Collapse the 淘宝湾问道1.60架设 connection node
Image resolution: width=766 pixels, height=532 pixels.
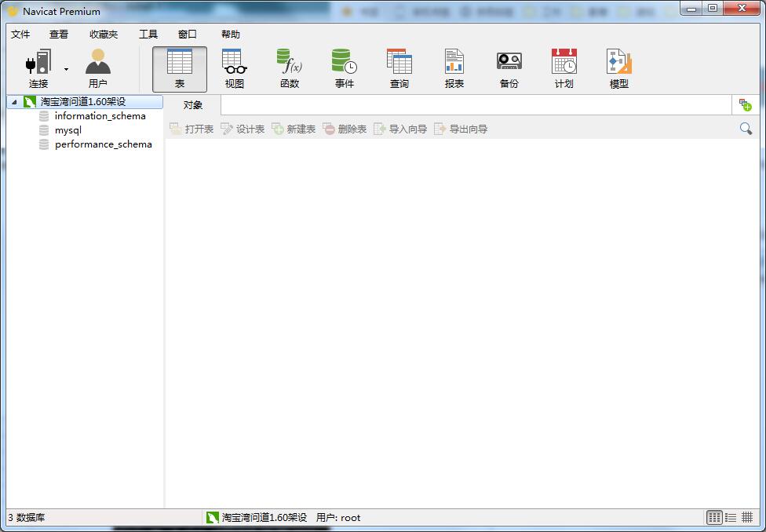click(x=14, y=102)
